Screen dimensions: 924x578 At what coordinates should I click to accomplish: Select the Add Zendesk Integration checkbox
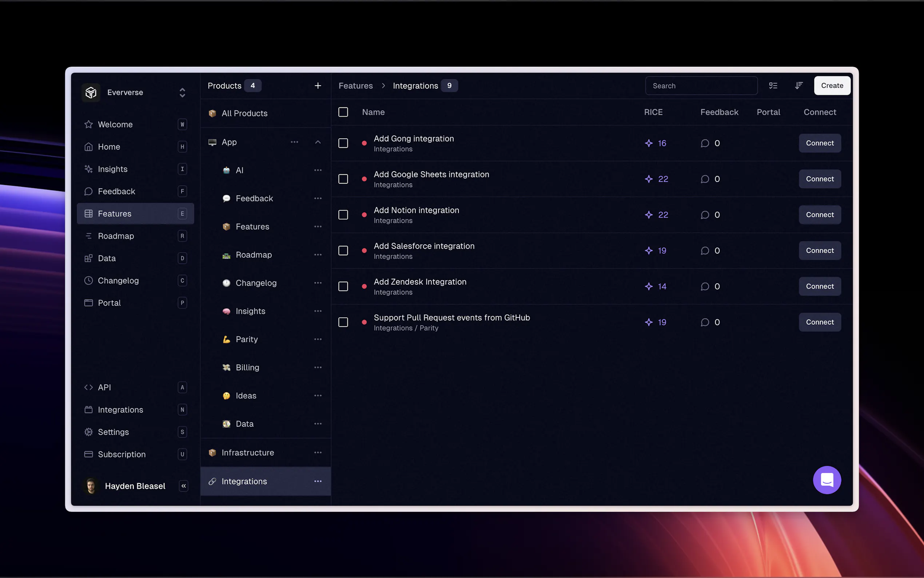pos(343,286)
